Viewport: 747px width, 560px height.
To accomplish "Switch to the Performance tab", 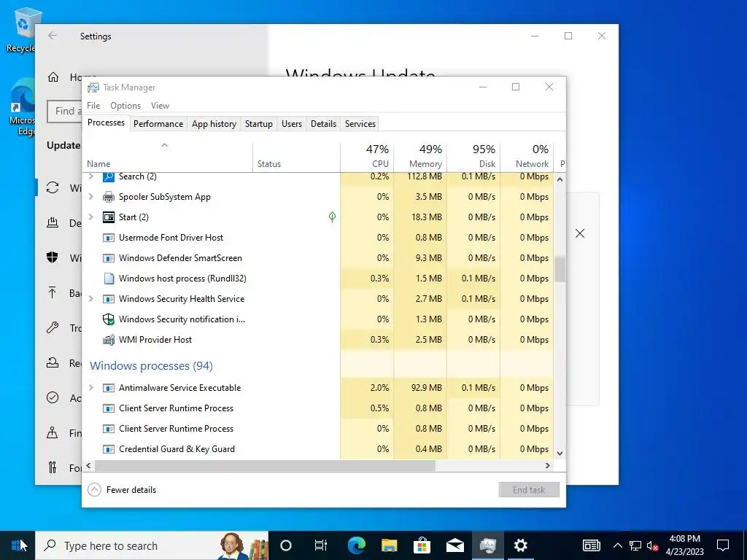I will (158, 124).
